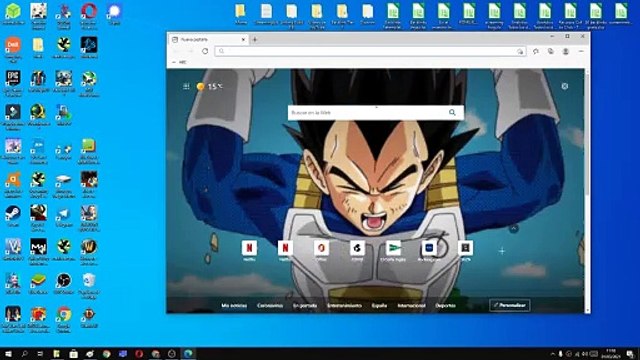The width and height of the screenshot is (640, 360).
Task: Open the Office quick link tile
Action: [x=321, y=250]
